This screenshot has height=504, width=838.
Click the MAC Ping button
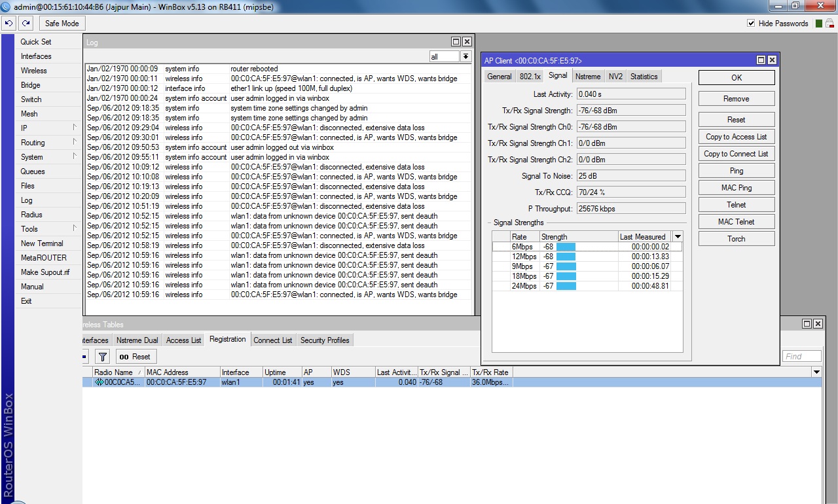pos(737,188)
